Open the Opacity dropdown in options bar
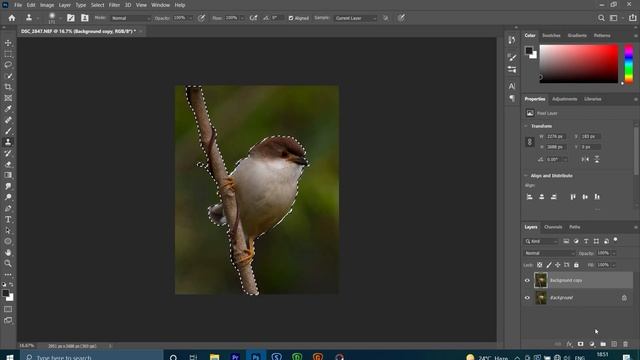The image size is (640, 360). (191, 18)
